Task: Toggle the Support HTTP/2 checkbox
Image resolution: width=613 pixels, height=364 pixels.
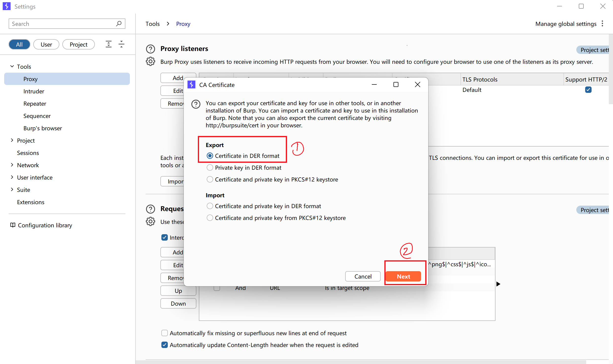Action: (588, 90)
